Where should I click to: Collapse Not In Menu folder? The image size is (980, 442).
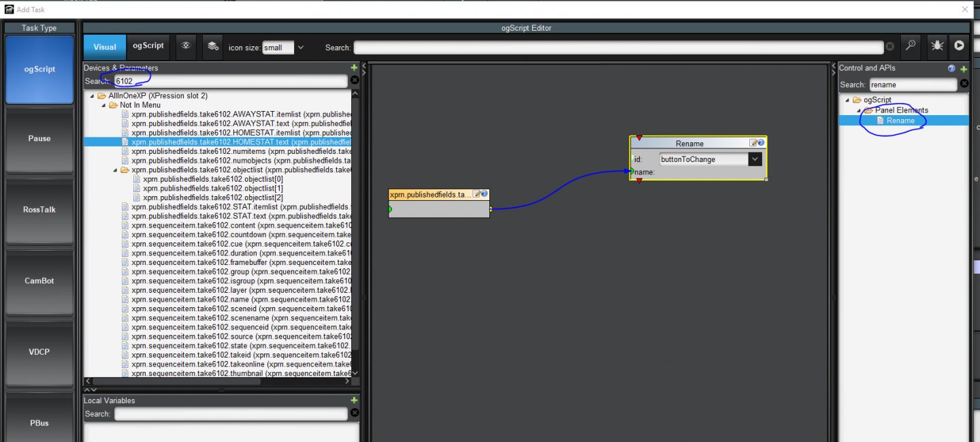[103, 106]
